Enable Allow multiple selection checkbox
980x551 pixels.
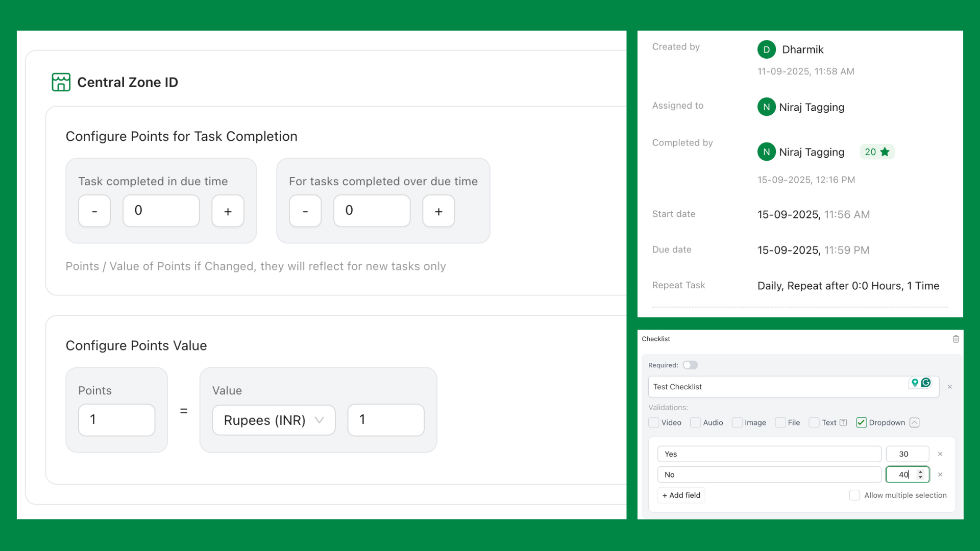[854, 495]
